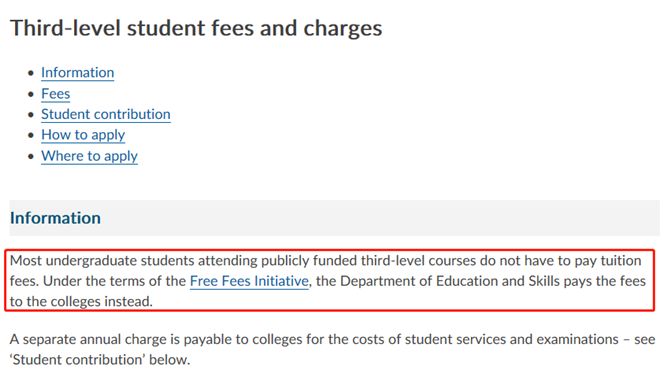Screen dimensions: 670x373
Task: Click the bullet beside Information link
Action: [x=30, y=73]
